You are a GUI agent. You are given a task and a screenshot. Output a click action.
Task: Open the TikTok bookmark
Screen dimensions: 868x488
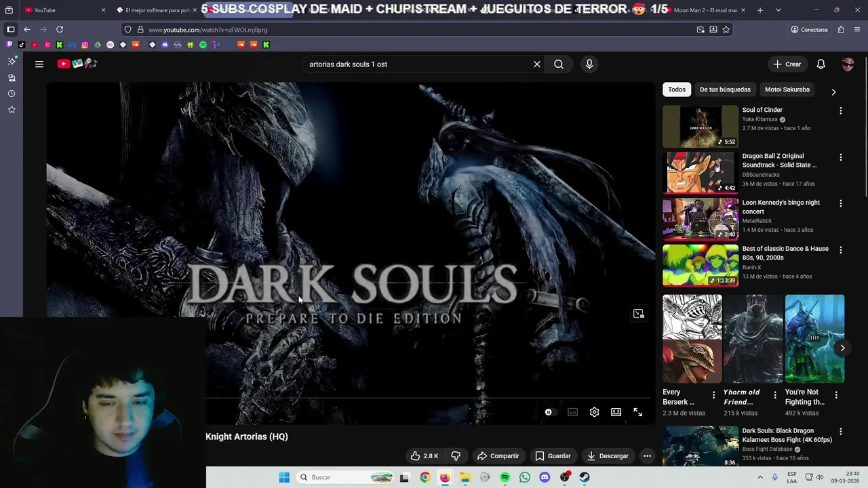coord(22,45)
